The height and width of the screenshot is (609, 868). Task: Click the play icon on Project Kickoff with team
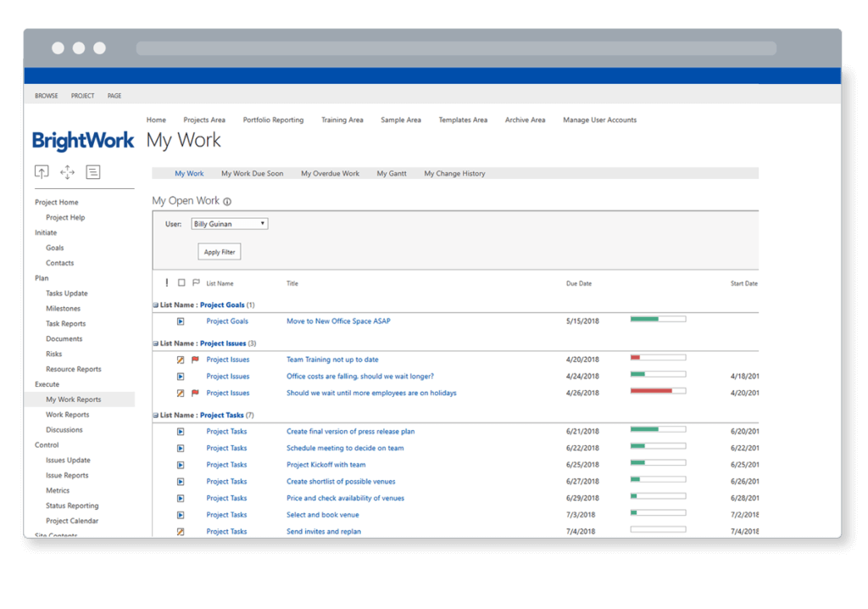[x=180, y=464]
